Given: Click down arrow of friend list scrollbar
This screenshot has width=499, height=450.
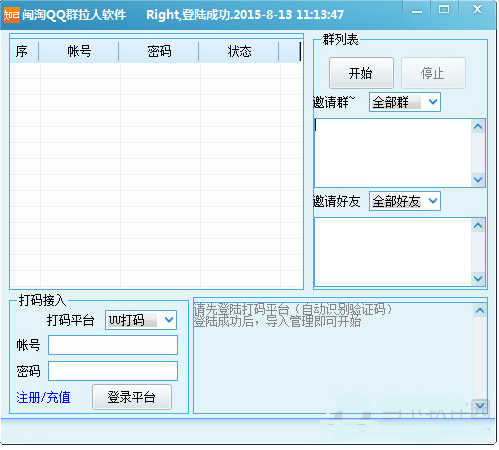Looking at the screenshot, I should [478, 278].
